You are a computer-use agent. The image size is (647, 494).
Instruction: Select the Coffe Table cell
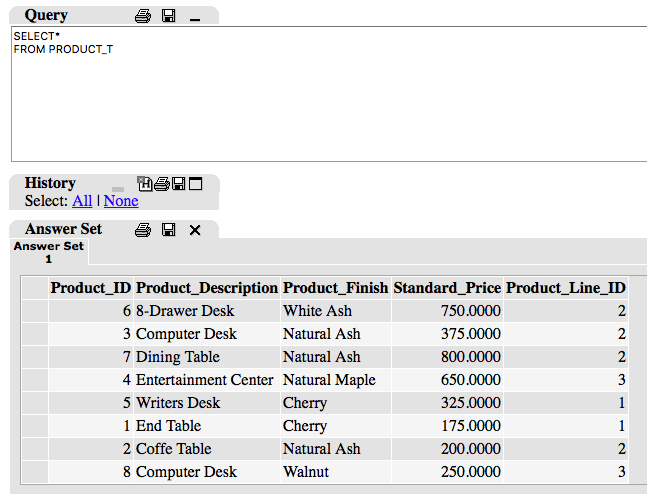tap(207, 449)
